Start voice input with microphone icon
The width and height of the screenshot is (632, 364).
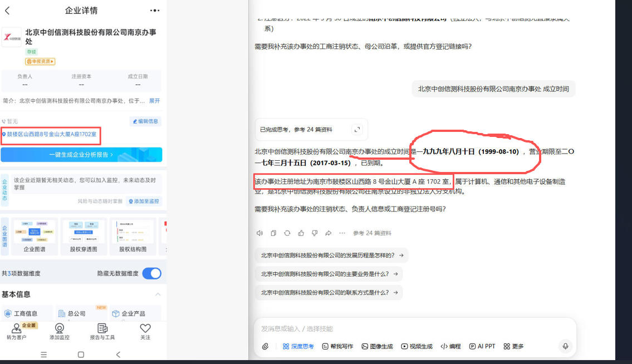pos(566,346)
